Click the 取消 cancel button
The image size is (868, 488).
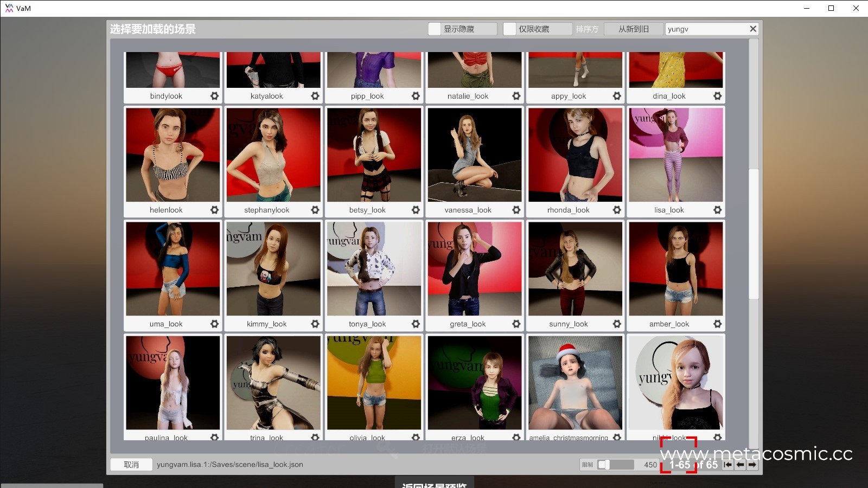tap(131, 465)
